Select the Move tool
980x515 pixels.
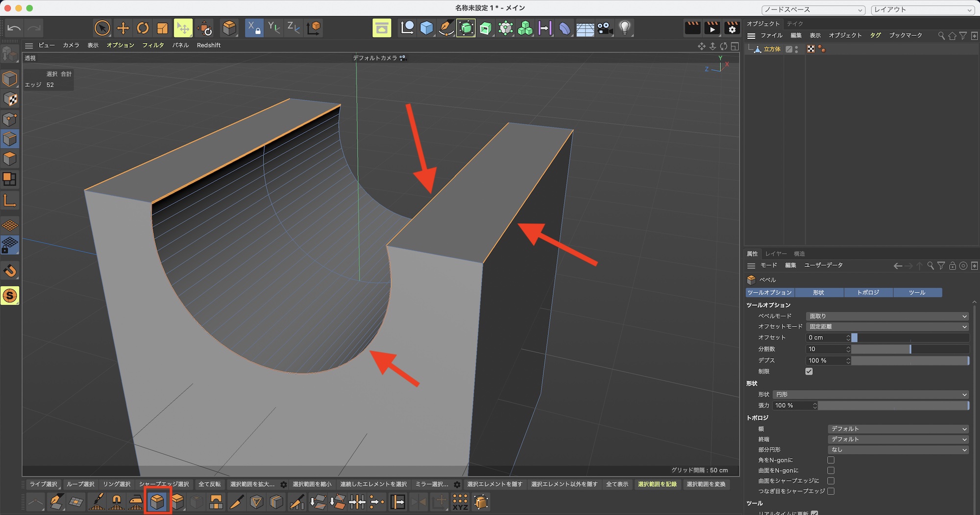coord(123,28)
